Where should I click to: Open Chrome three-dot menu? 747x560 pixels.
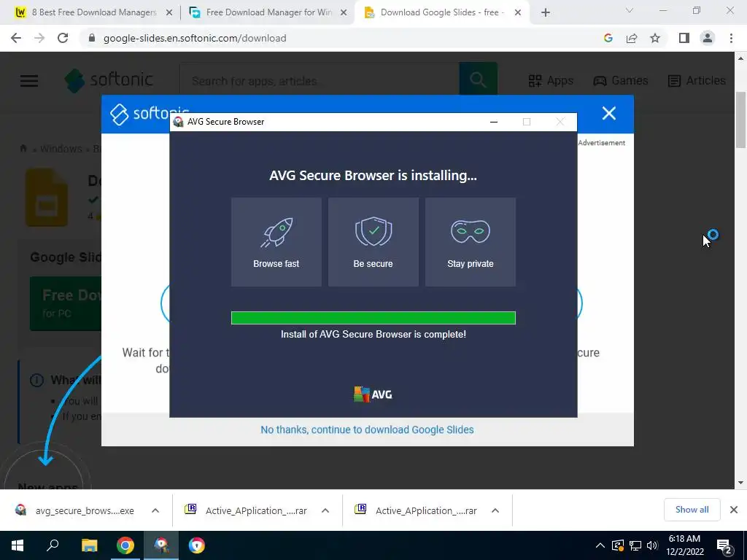point(731,38)
